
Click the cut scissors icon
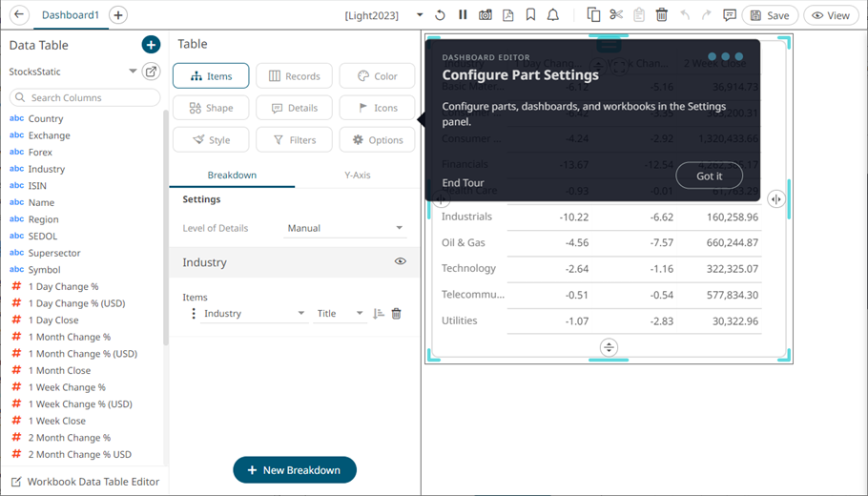tap(616, 15)
